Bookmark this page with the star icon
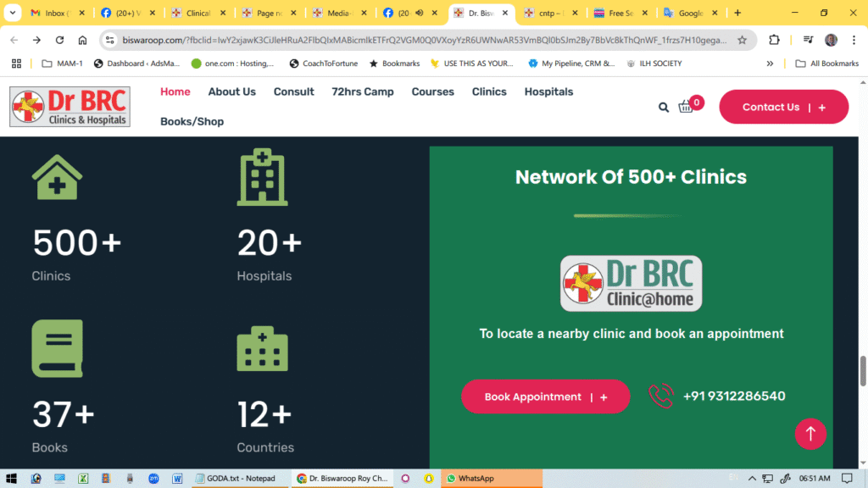 (743, 40)
